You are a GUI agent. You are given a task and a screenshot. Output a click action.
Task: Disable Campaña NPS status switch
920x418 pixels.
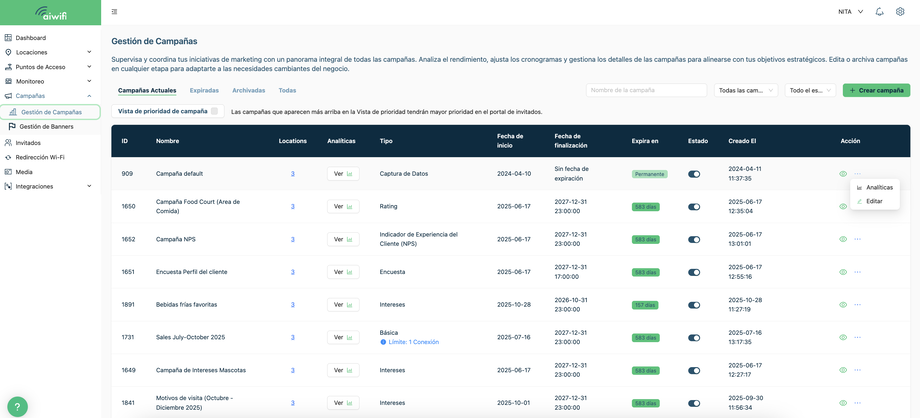[x=694, y=240]
